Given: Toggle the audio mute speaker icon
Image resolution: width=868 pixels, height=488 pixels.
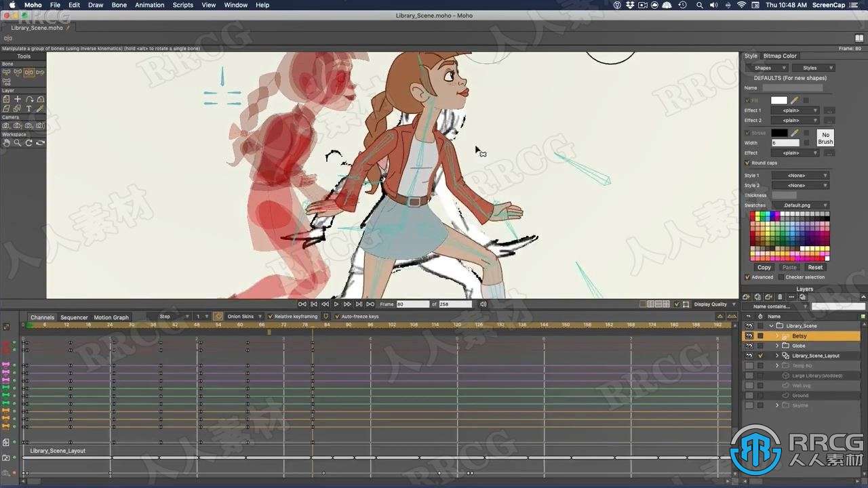Looking at the screenshot, I should coord(483,304).
